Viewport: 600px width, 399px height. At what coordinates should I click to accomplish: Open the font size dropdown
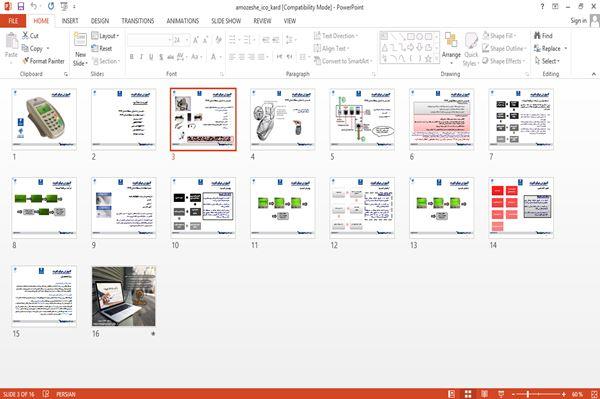click(187, 40)
